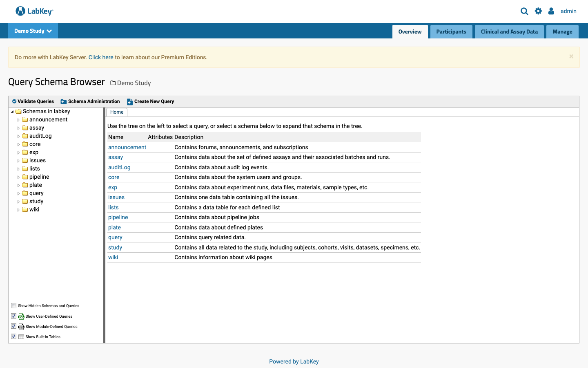588x368 pixels.
Task: Follow the Click here Premium Editions link
Action: tap(101, 57)
